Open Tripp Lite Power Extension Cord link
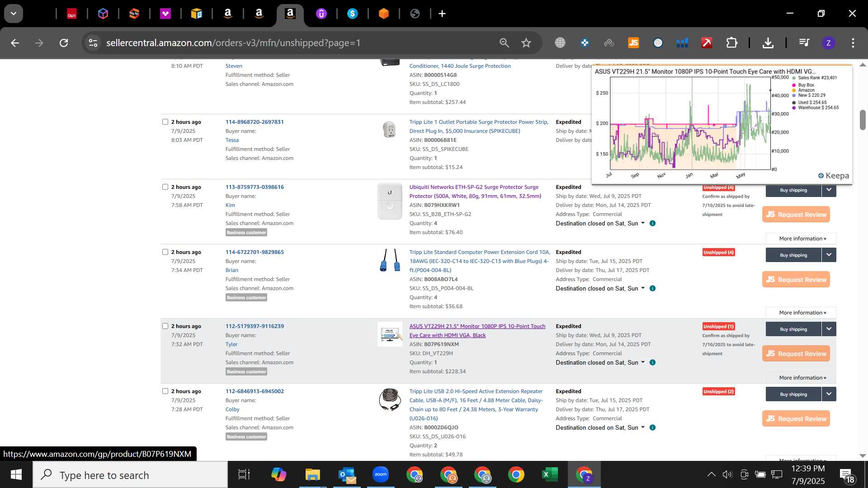The height and width of the screenshot is (488, 868). pyautogui.click(x=479, y=261)
